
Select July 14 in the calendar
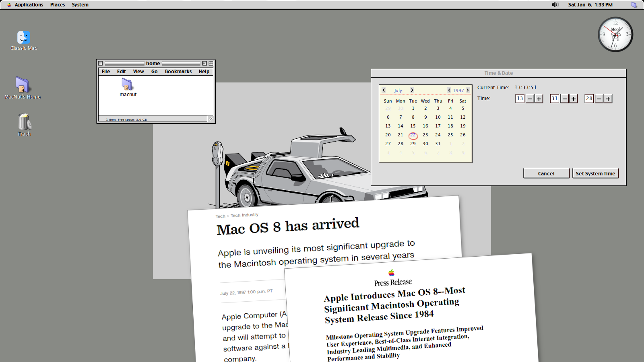point(400,126)
